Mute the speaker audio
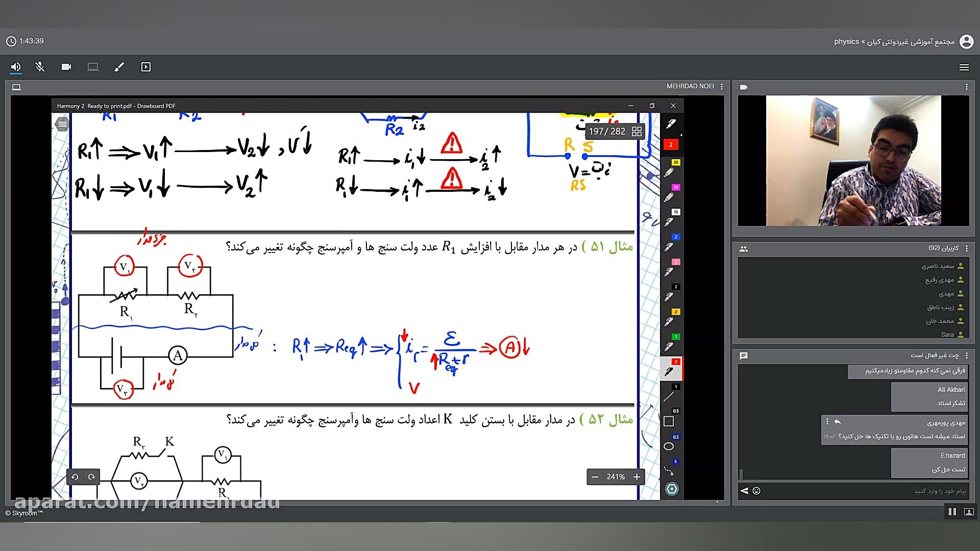 click(16, 67)
